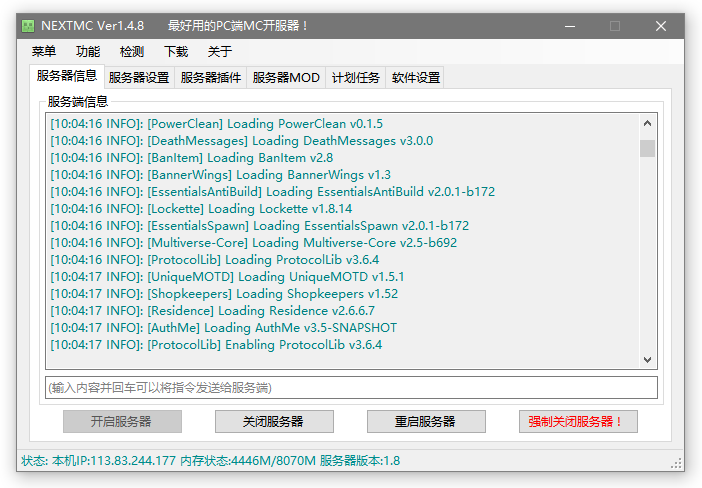Click the 本机IP:113.83.244.177 status text

click(114, 460)
